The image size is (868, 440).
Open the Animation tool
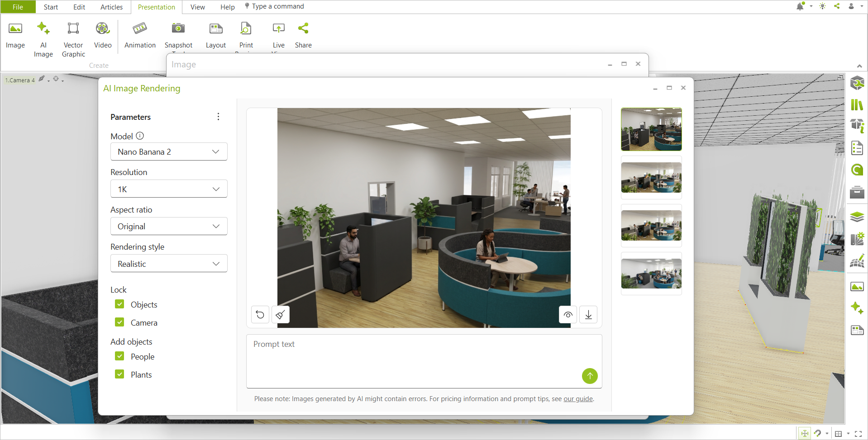tap(140, 35)
